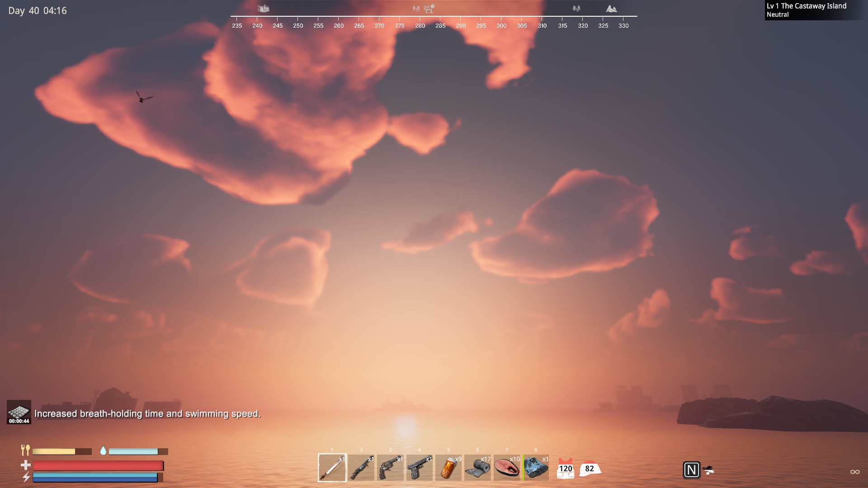868x488 pixels.
Task: Select the cloth roll in slot 6
Action: click(477, 468)
